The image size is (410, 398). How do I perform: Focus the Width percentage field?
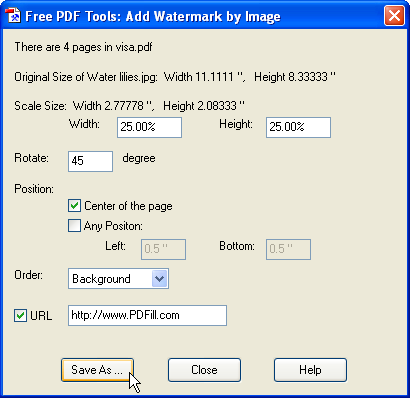149,127
